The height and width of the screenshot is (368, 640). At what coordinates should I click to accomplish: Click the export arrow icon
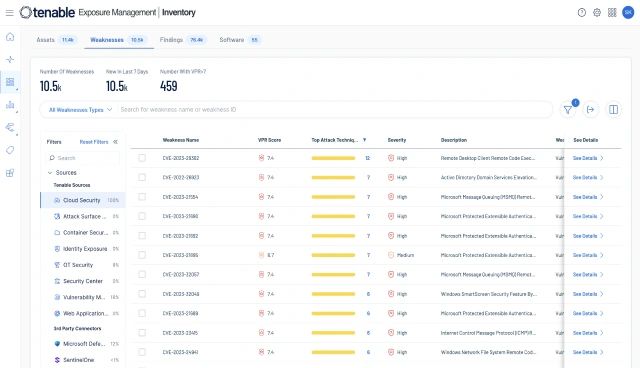coord(590,109)
